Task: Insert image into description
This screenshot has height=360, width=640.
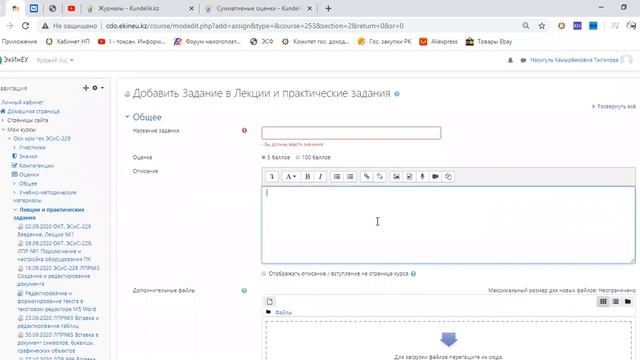Action: point(396,176)
